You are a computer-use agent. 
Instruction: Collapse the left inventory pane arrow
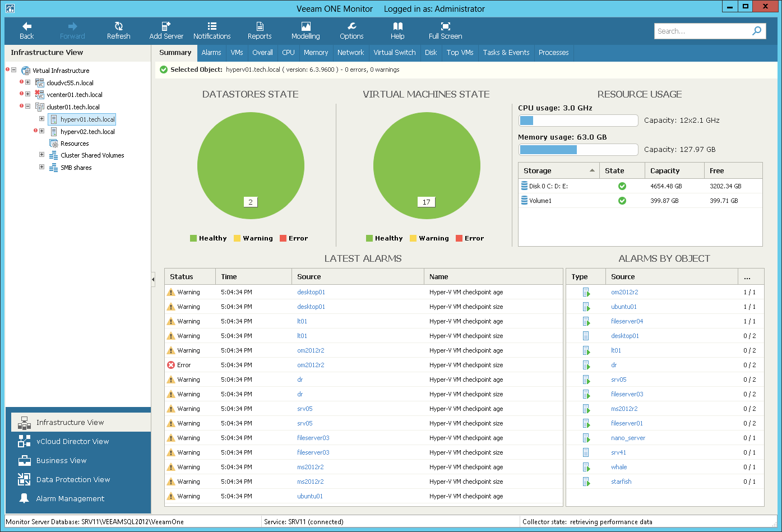click(153, 279)
